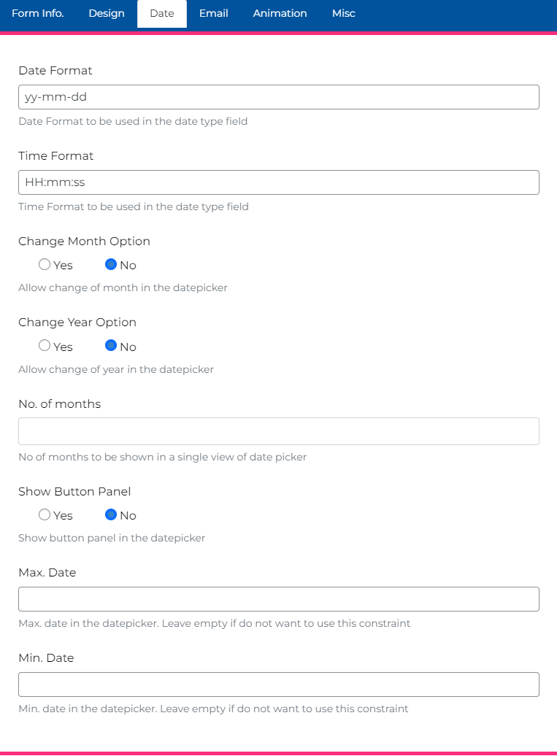Go to the Misc tab
The width and height of the screenshot is (557, 756).
(x=343, y=13)
